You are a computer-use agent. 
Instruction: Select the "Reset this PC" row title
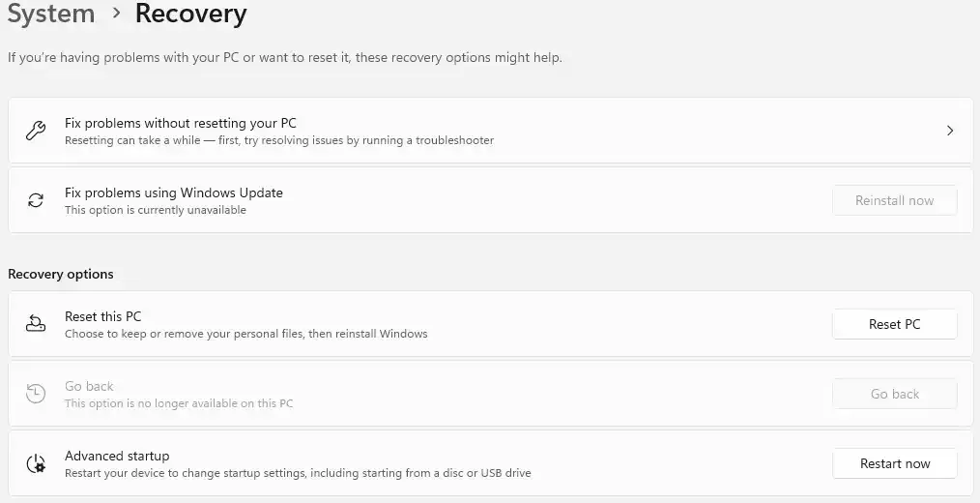coord(103,316)
